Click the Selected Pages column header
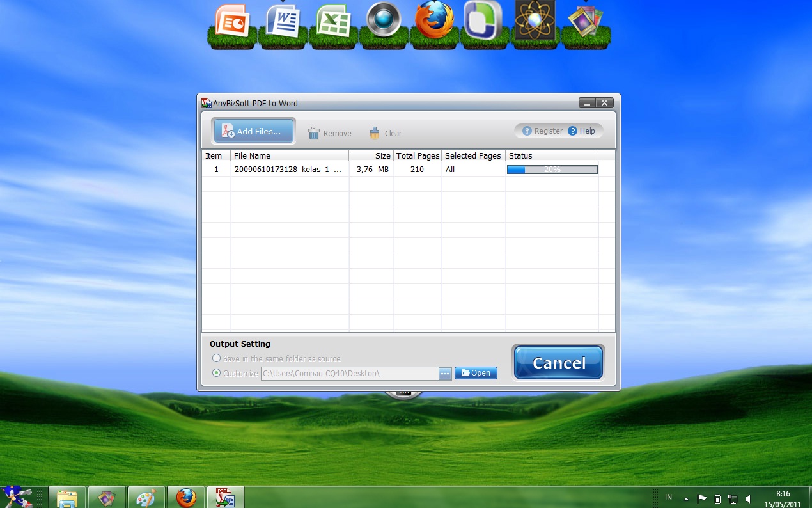Screen dimensions: 812x508 tap(474, 155)
